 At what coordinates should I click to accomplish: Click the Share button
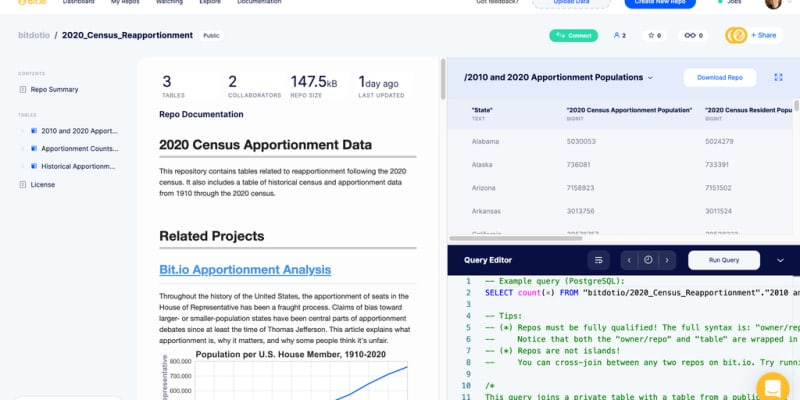pos(764,36)
